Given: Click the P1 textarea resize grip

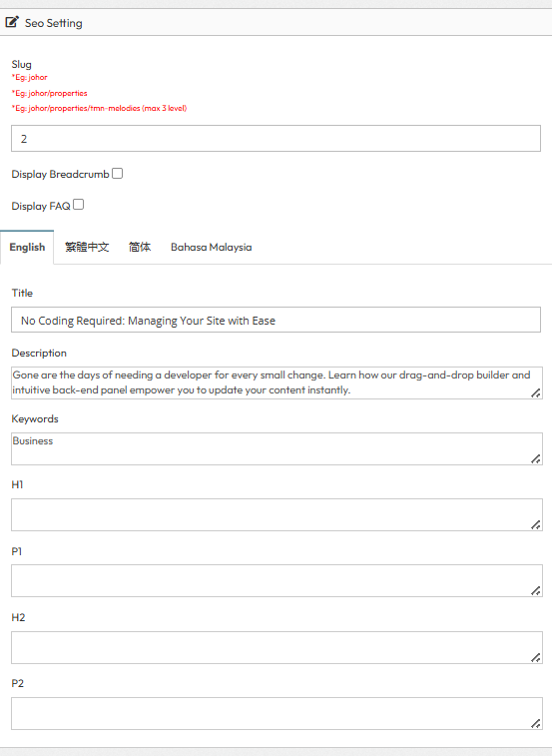Looking at the screenshot, I should pos(536,590).
